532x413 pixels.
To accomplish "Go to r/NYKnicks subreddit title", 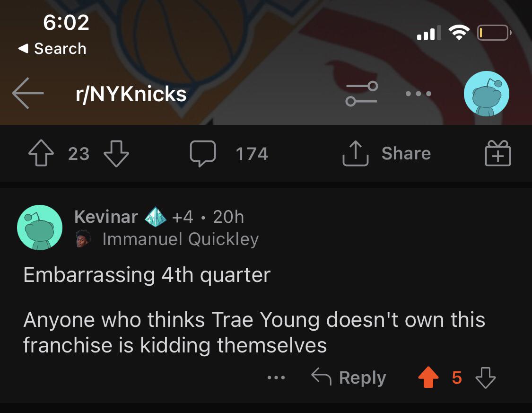I will (131, 94).
